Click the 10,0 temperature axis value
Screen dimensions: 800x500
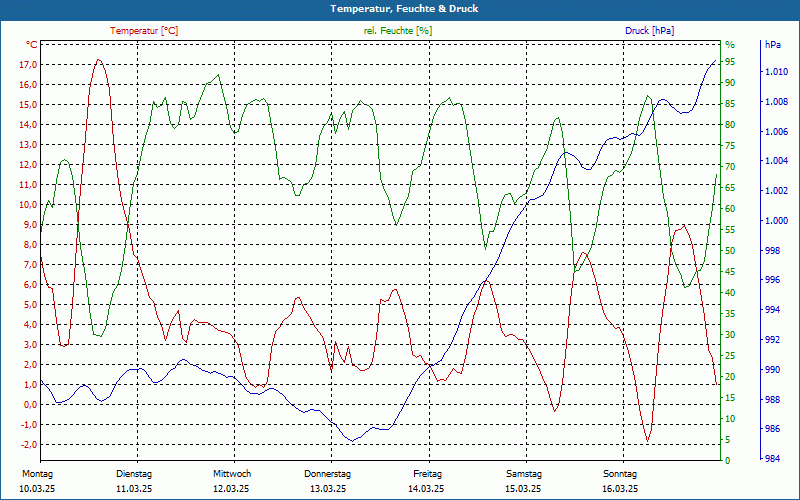click(x=28, y=205)
